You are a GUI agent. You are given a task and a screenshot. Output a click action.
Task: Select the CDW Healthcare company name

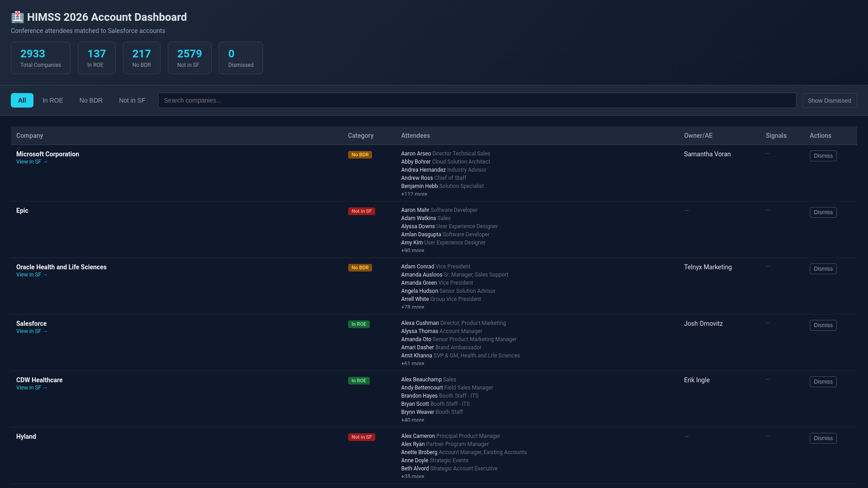point(39,380)
